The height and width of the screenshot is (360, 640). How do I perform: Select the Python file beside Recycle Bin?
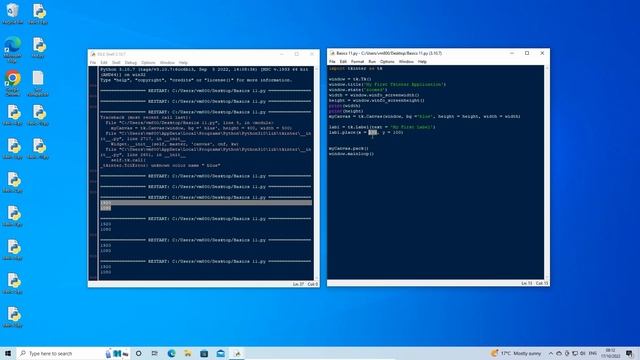coord(38,13)
